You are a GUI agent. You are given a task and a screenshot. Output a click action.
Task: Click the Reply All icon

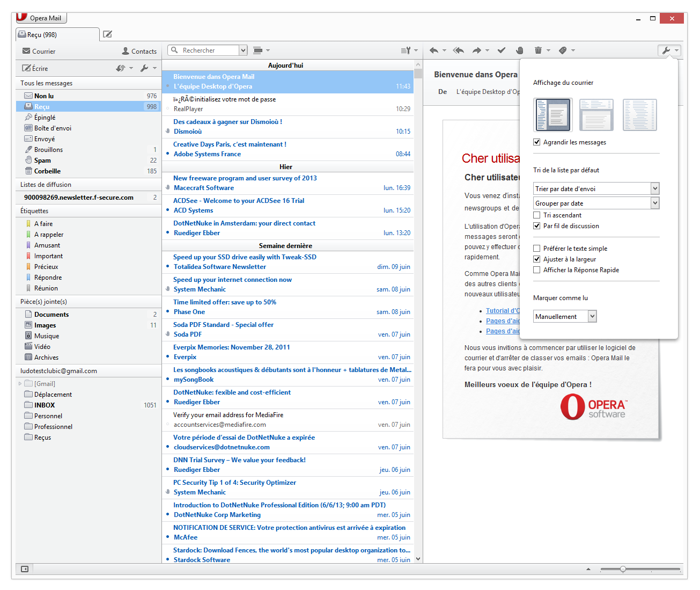[x=458, y=50]
